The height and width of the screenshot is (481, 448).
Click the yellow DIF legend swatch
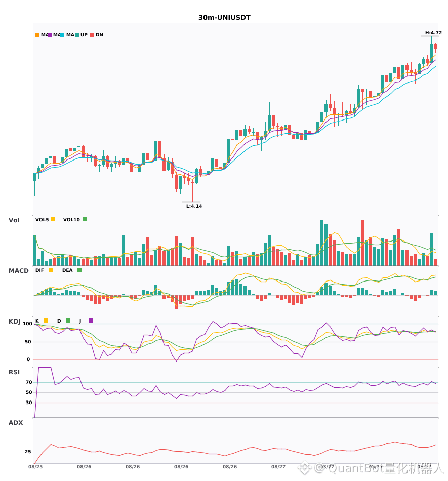[x=51, y=270]
